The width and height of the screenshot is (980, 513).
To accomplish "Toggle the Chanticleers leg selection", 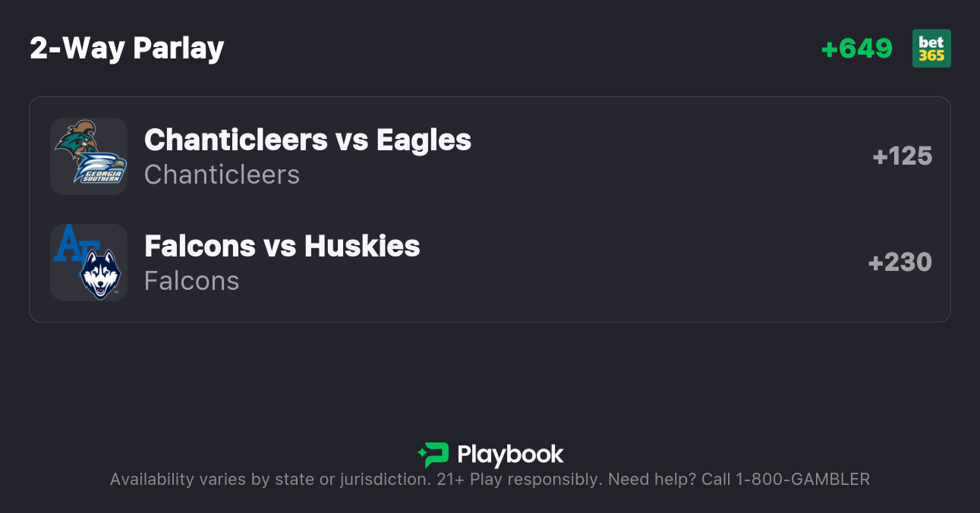I will pyautogui.click(x=490, y=156).
